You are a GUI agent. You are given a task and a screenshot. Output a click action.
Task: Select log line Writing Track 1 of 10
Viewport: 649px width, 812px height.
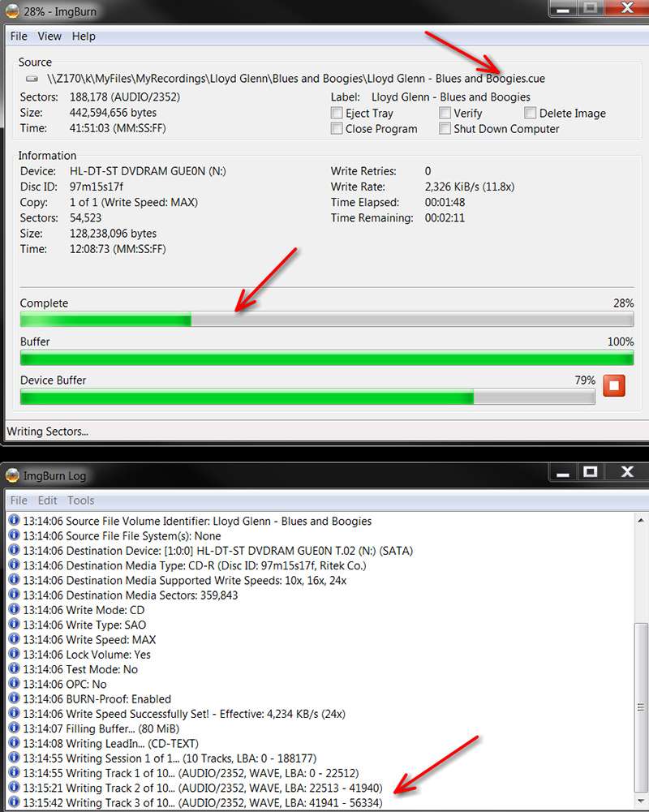191,772
